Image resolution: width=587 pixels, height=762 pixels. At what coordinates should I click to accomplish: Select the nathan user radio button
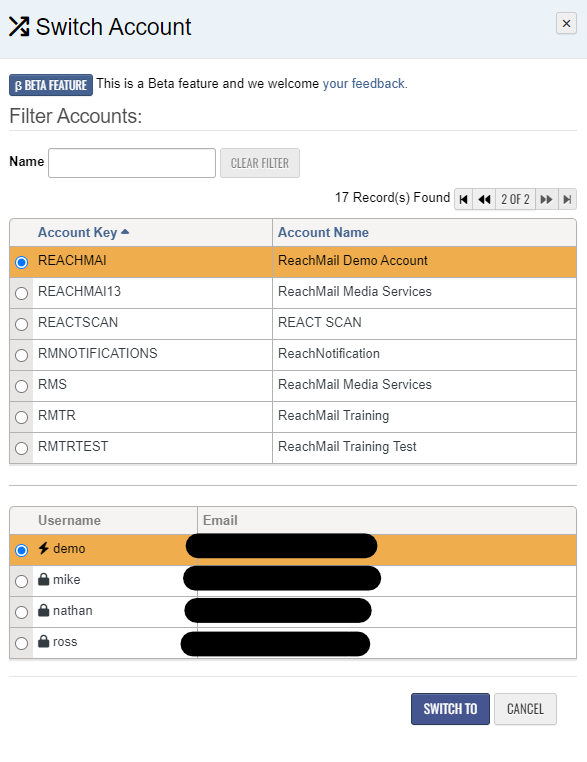(21, 612)
